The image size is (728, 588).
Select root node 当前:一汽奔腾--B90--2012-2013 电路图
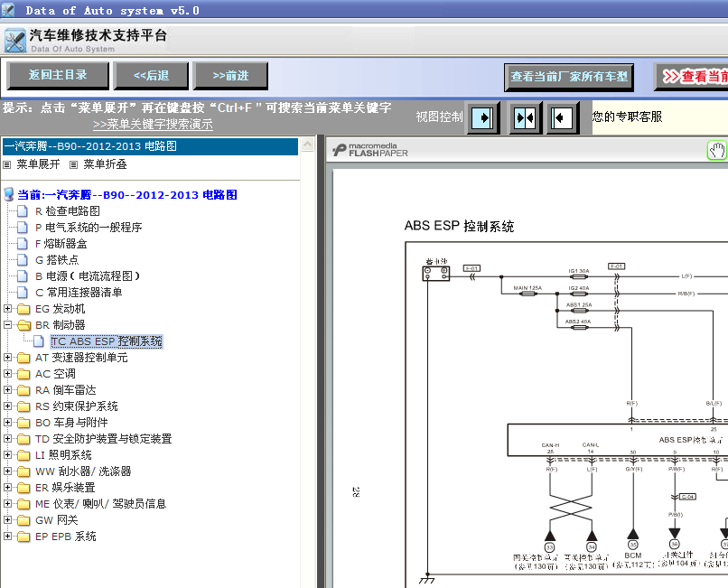point(127,194)
